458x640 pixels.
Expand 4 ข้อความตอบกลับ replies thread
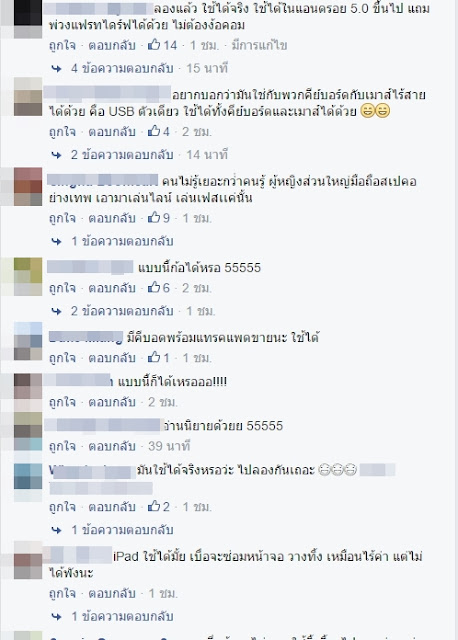click(x=122, y=68)
